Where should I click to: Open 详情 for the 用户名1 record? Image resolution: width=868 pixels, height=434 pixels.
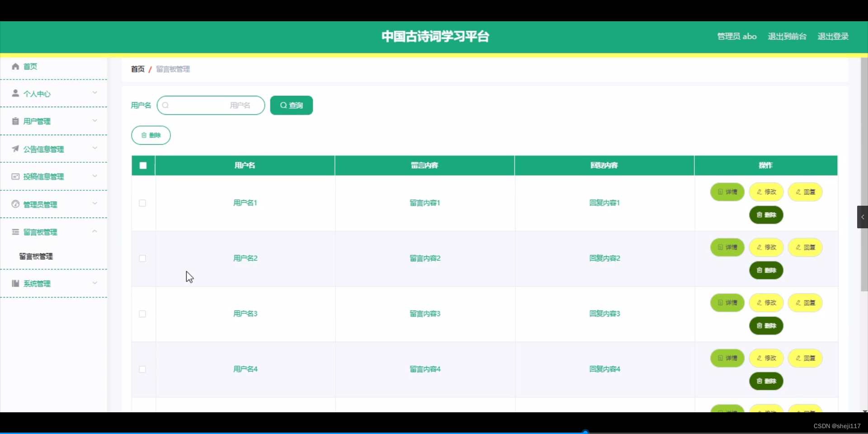click(x=727, y=192)
